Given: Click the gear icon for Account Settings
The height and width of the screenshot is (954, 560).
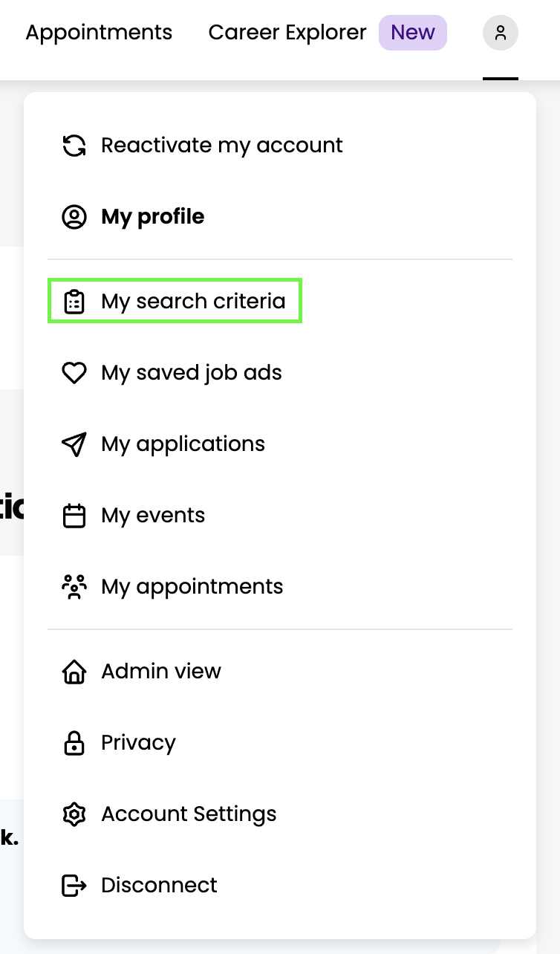Looking at the screenshot, I should point(74,814).
